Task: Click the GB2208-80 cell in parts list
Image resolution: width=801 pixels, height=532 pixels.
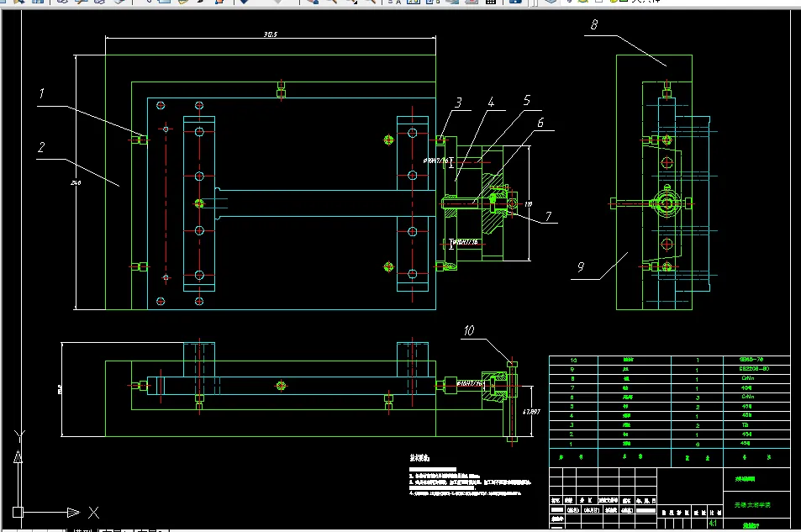Action: click(x=754, y=368)
